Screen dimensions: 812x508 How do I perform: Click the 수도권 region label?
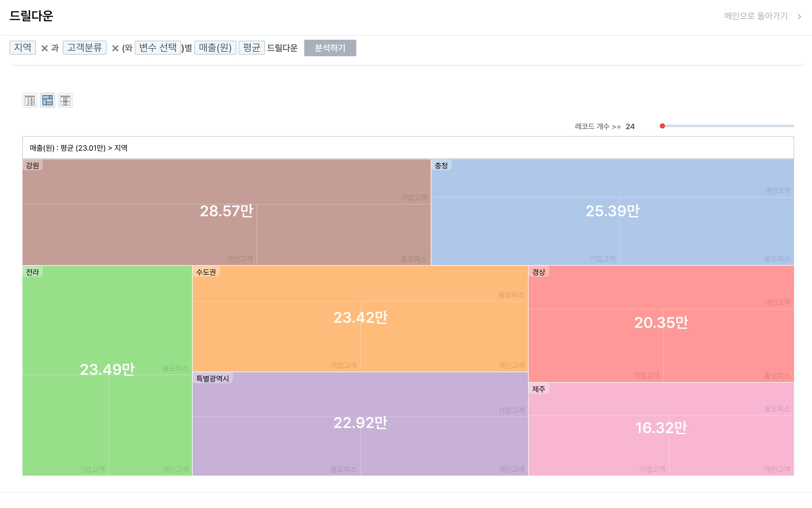coord(206,272)
